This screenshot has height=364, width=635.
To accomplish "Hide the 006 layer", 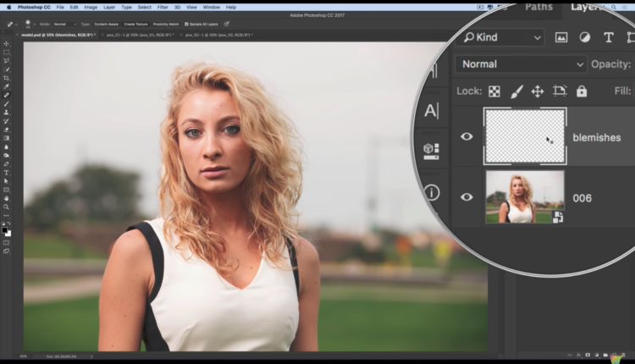I will click(467, 197).
